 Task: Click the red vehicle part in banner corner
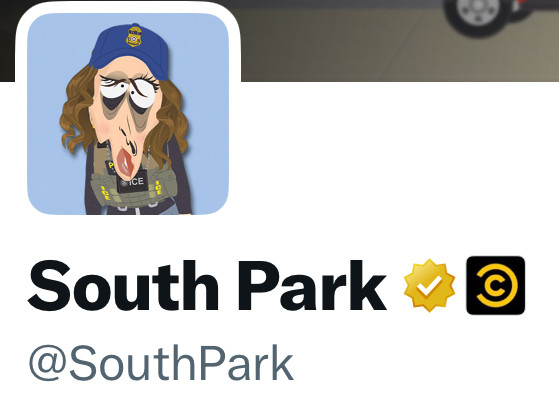pyautogui.click(x=535, y=7)
